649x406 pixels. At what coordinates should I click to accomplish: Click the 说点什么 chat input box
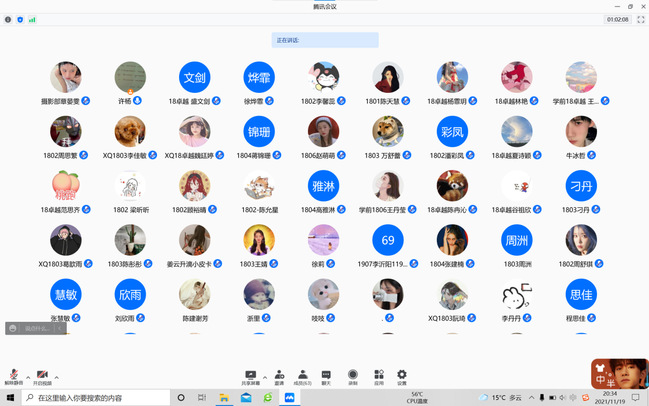coord(38,328)
